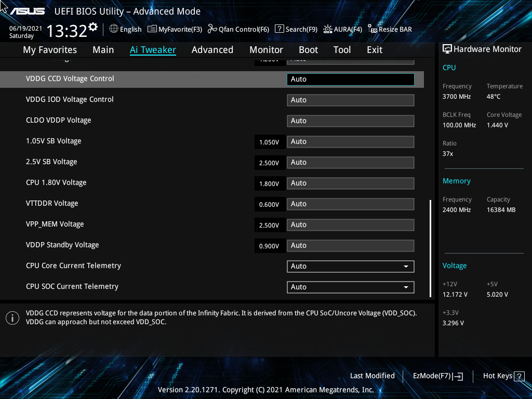Enable manual VDDG IOD Voltage Control
Viewport: 532px width, 399px height.
[x=350, y=100]
